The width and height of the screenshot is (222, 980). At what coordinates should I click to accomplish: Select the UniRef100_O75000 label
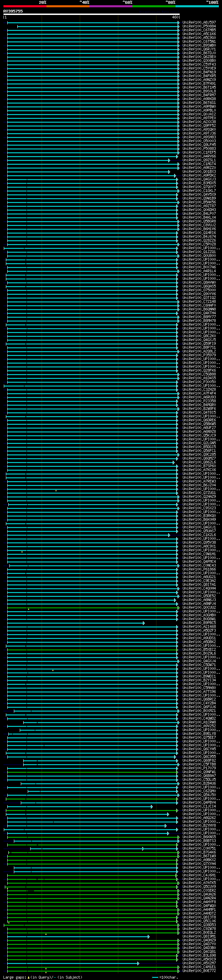199,290
